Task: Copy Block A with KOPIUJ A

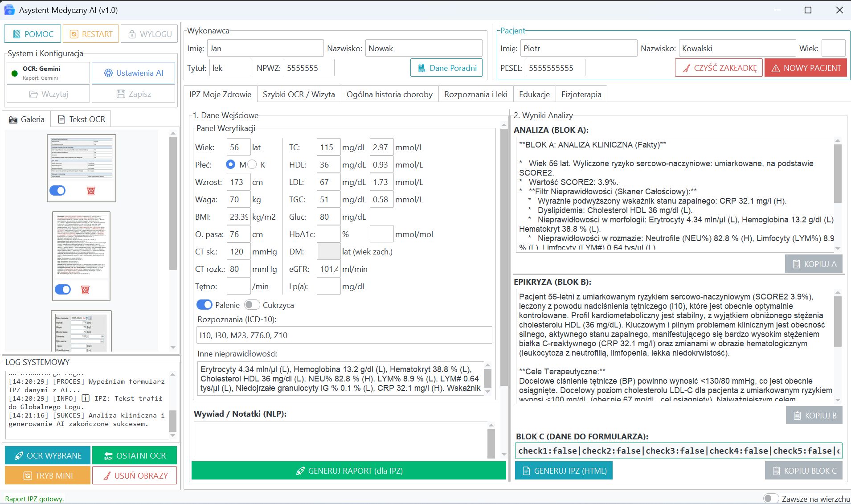Action: coord(814,264)
